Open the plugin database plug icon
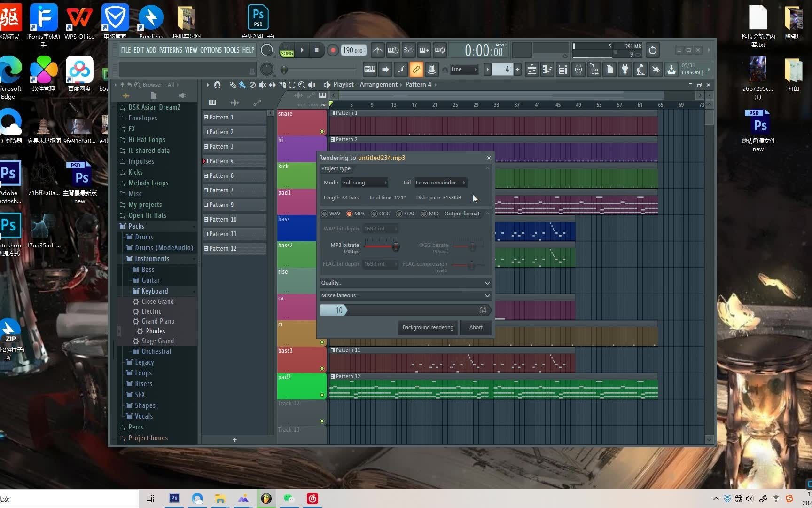This screenshot has width=812, height=508. tap(625, 70)
